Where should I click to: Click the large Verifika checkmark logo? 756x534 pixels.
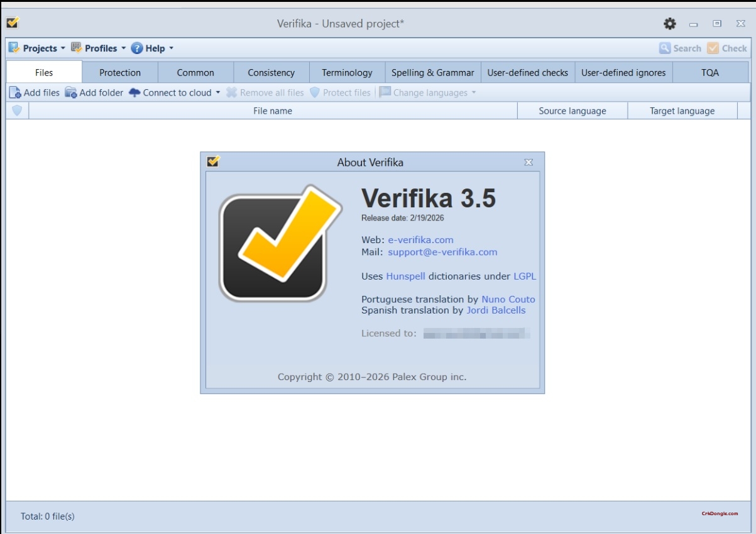coord(280,242)
